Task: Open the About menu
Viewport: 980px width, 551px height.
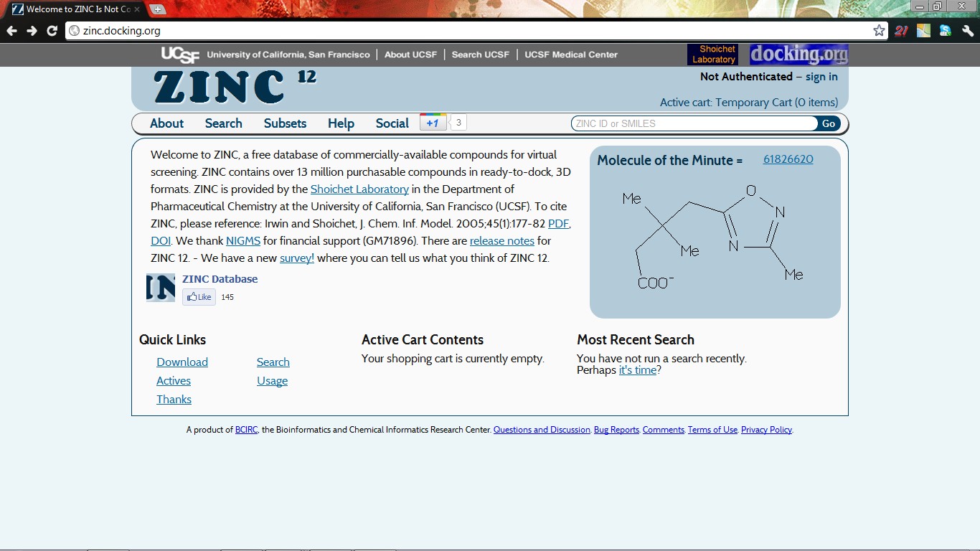Action: coord(166,123)
